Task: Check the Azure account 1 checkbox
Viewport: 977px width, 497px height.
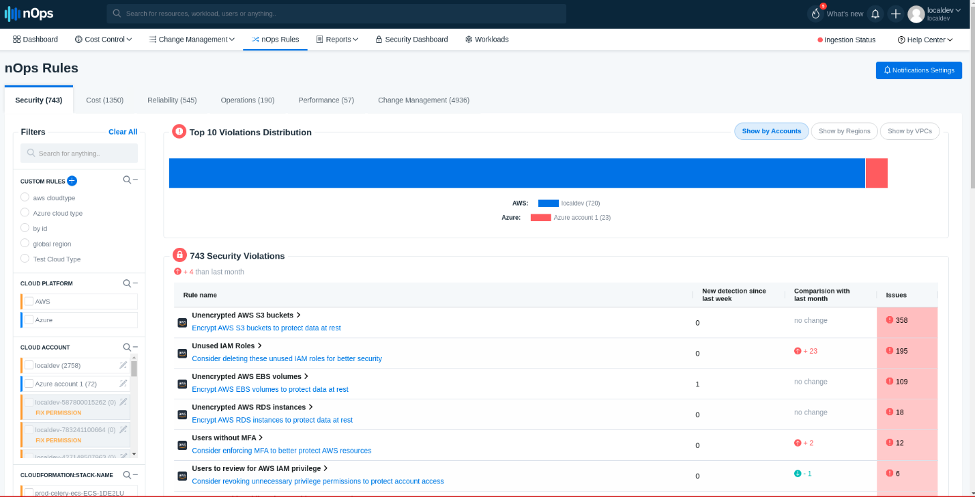Action: [29, 383]
